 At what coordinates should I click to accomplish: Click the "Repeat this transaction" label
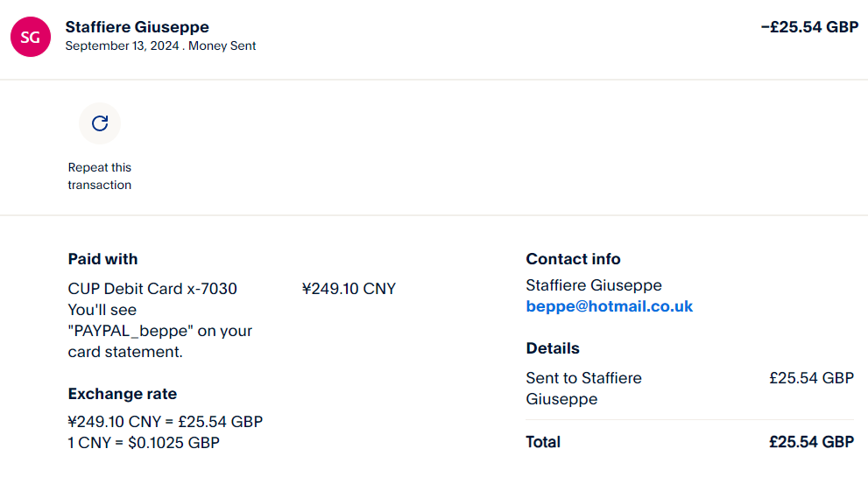pos(100,176)
